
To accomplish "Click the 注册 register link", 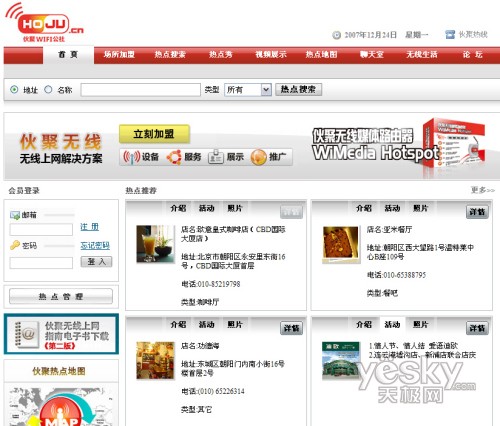I will [x=89, y=227].
